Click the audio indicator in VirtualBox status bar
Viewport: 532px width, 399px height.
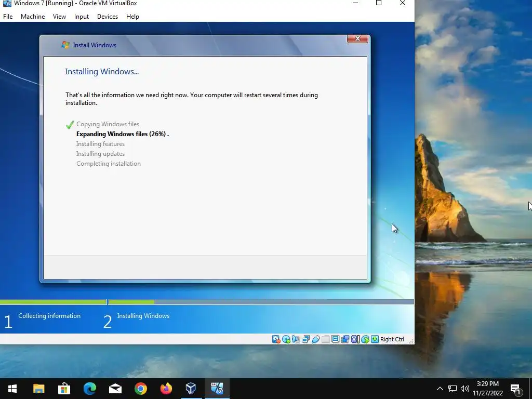pyautogui.click(x=296, y=339)
